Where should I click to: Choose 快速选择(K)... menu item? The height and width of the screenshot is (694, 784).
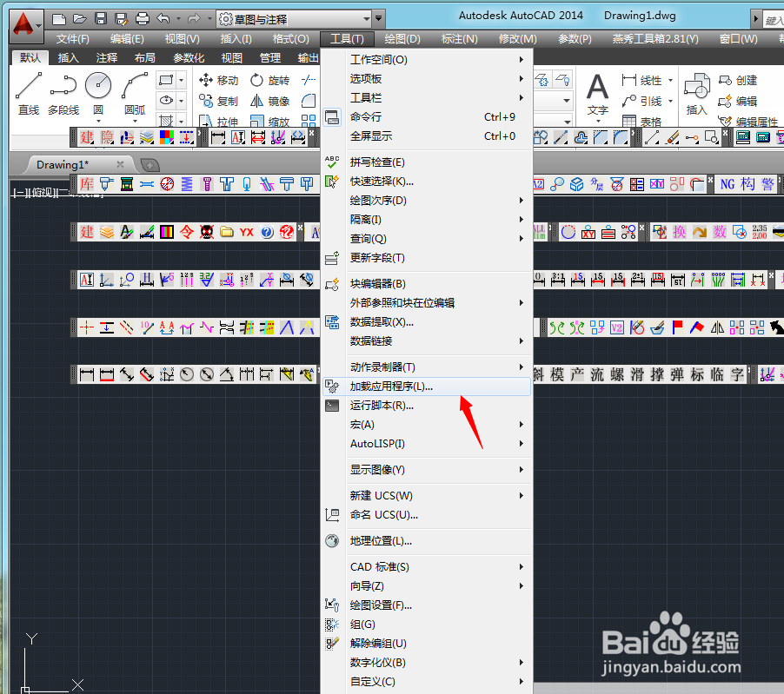427,182
